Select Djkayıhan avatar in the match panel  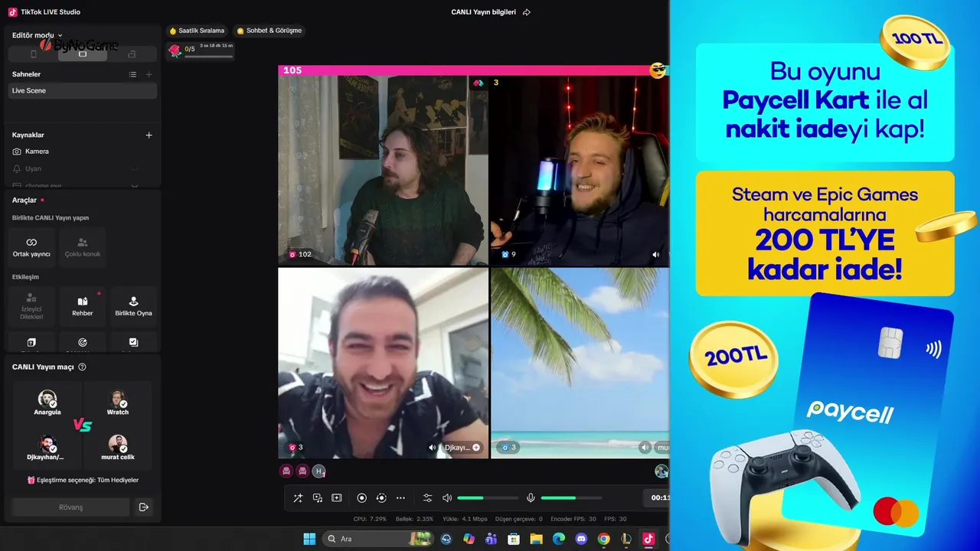click(47, 444)
